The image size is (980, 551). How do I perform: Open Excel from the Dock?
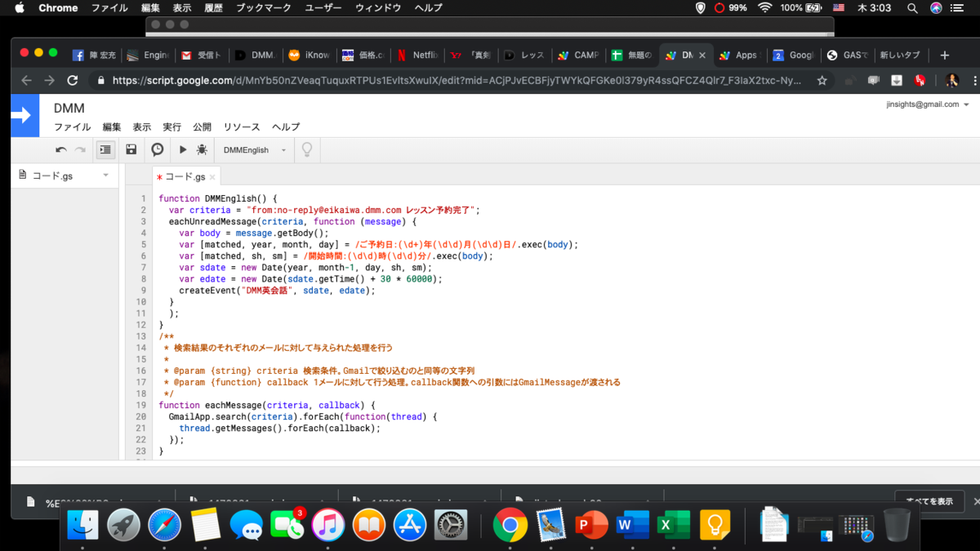pos(674,526)
